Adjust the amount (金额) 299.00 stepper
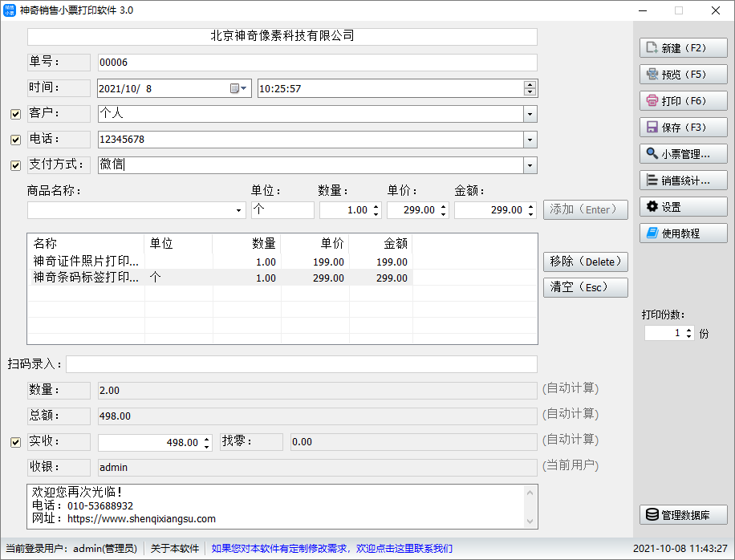 (530, 210)
